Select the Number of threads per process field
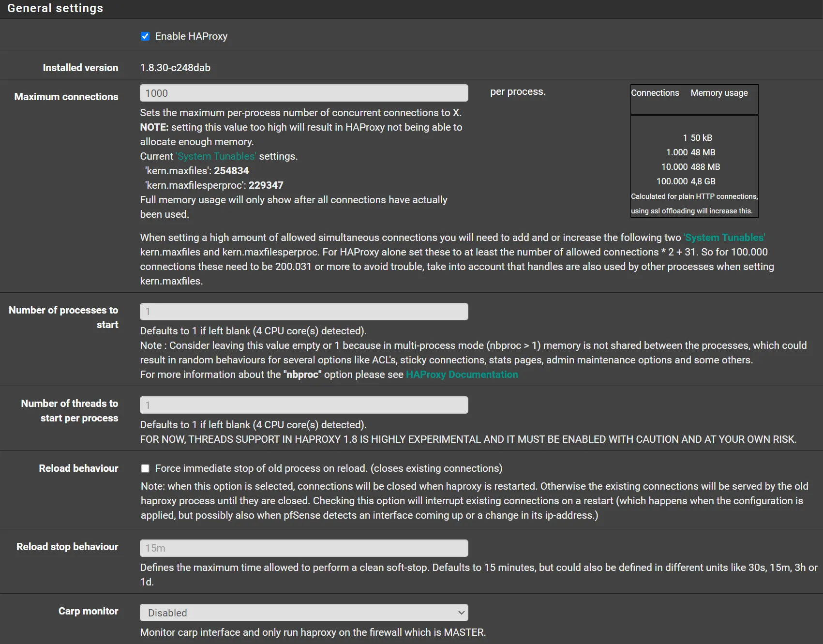Screen dimensions: 823x644 pyautogui.click(x=304, y=405)
